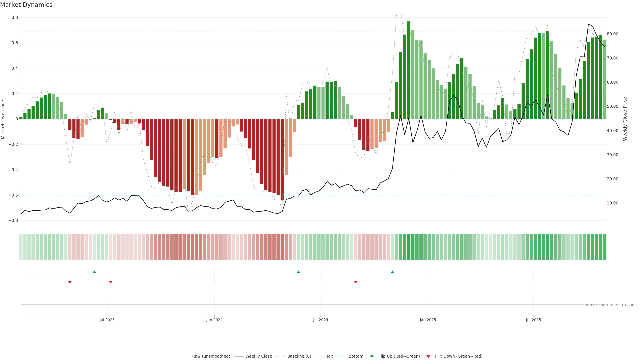The width and height of the screenshot is (644, 362).
Task: Toggle the Weekly Close legend entry
Action: [x=258, y=356]
